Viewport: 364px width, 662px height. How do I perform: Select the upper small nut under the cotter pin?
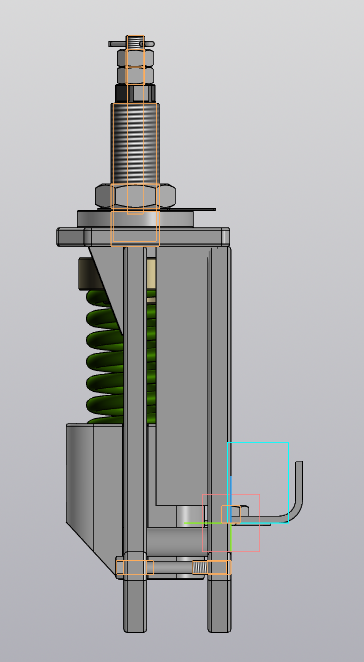point(135,57)
